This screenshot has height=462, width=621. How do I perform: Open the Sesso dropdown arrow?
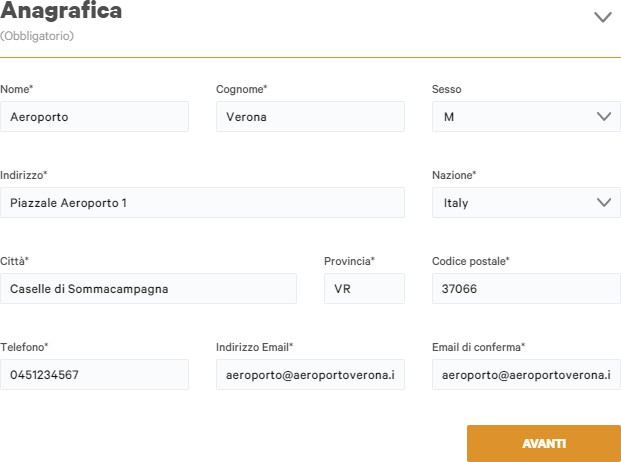point(604,116)
